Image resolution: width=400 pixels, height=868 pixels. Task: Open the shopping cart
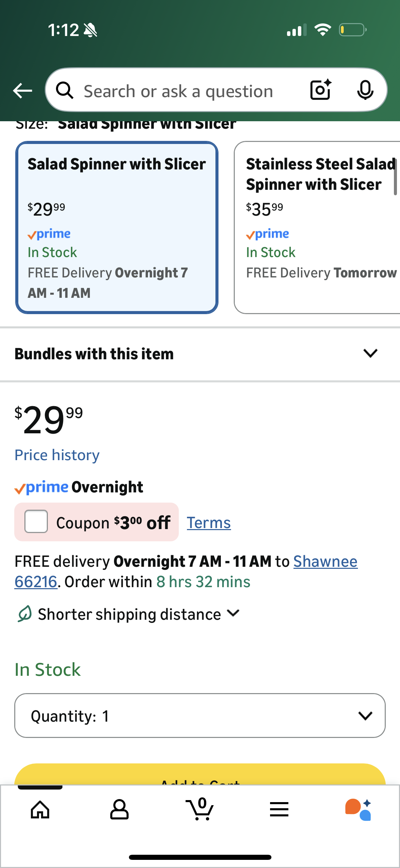[x=200, y=809]
